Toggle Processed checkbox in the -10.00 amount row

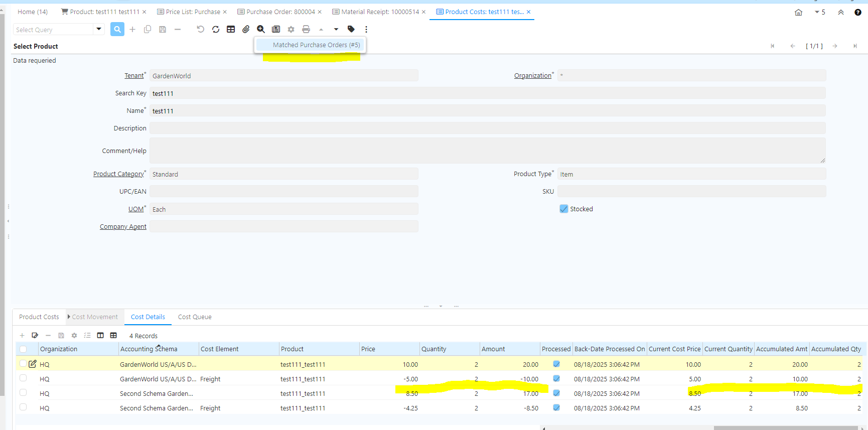pyautogui.click(x=556, y=379)
